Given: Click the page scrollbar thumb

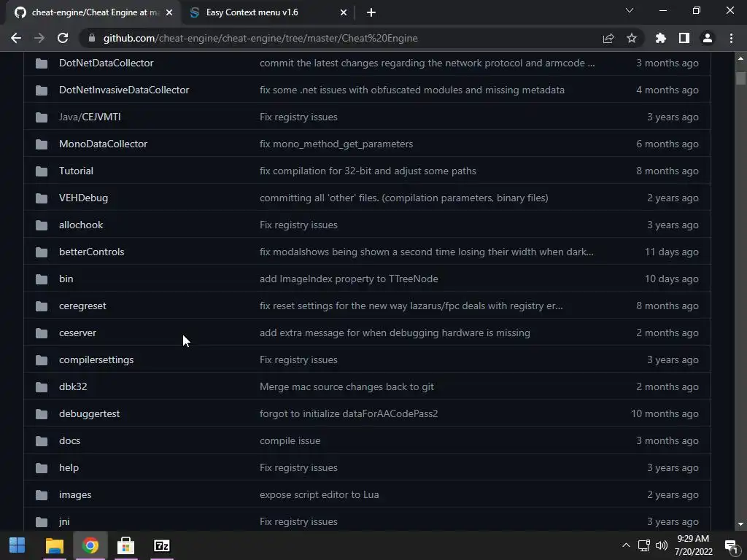Looking at the screenshot, I should tap(740, 78).
